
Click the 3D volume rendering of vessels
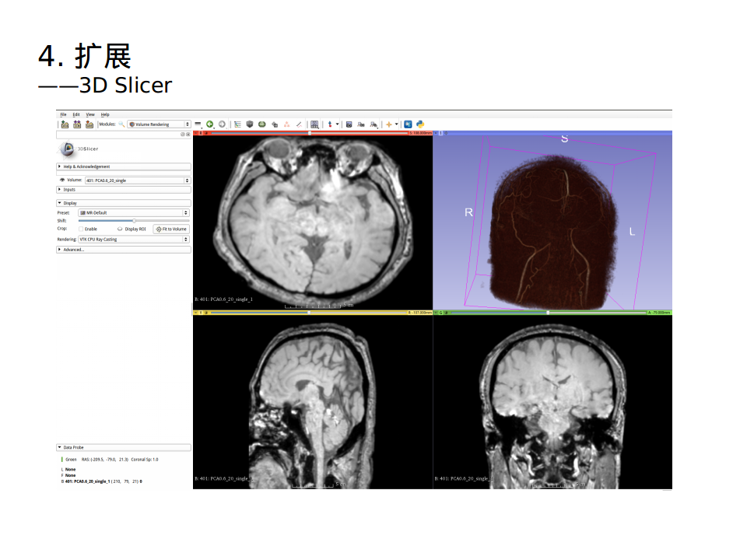click(552, 232)
